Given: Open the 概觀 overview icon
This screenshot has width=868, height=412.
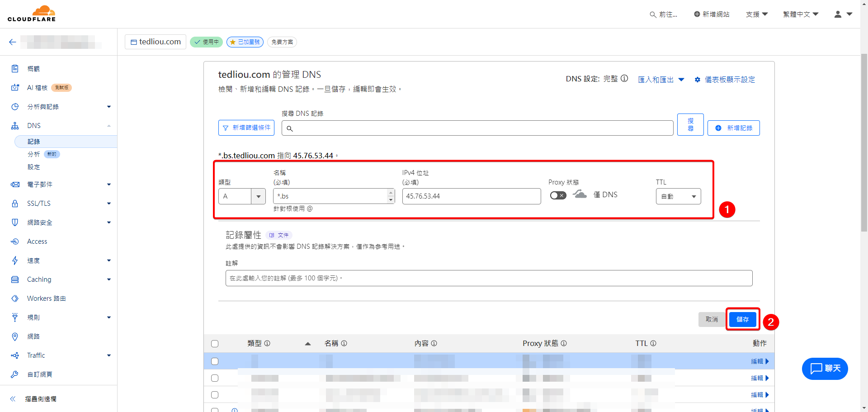Looking at the screenshot, I should tap(15, 69).
